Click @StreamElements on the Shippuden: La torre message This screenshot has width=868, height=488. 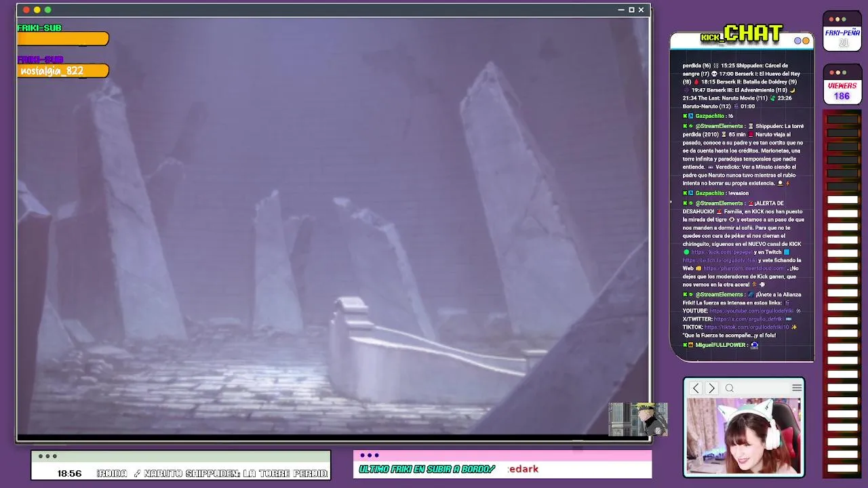719,126
